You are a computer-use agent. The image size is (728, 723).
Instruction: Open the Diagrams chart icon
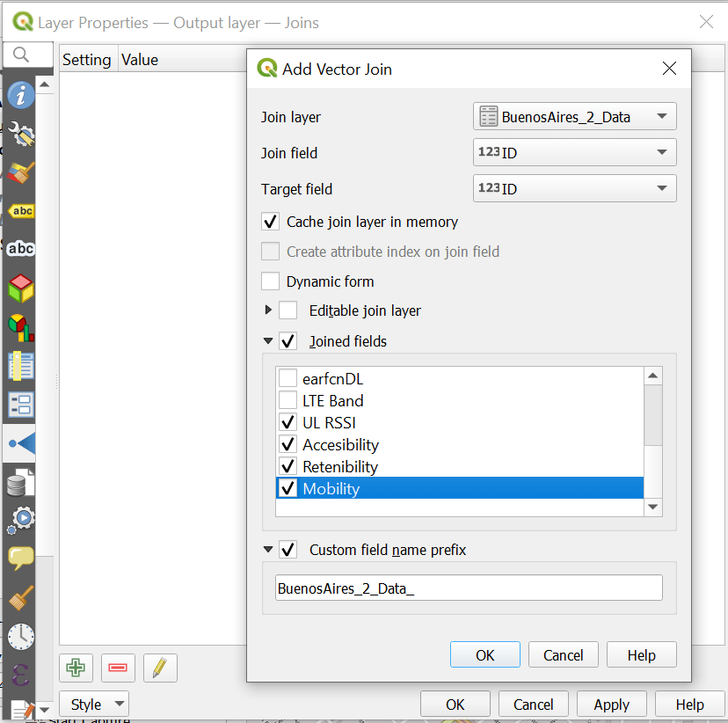(21, 327)
